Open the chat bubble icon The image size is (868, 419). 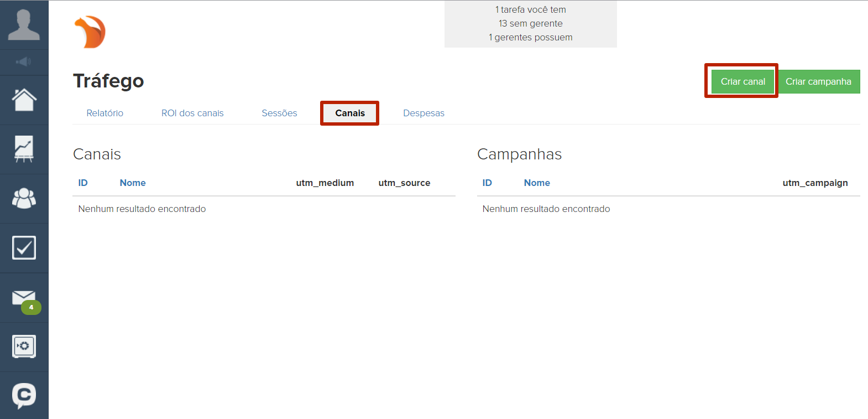coord(24,395)
